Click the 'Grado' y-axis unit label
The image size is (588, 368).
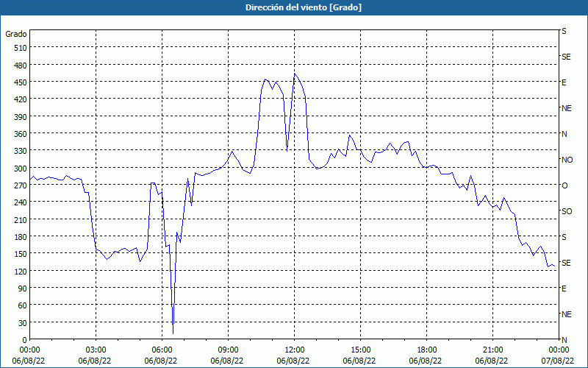(x=16, y=34)
